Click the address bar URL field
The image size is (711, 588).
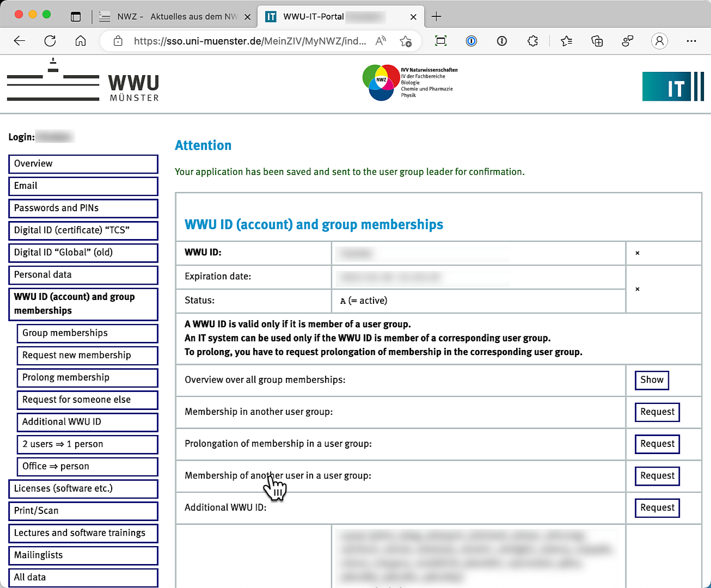click(x=249, y=41)
